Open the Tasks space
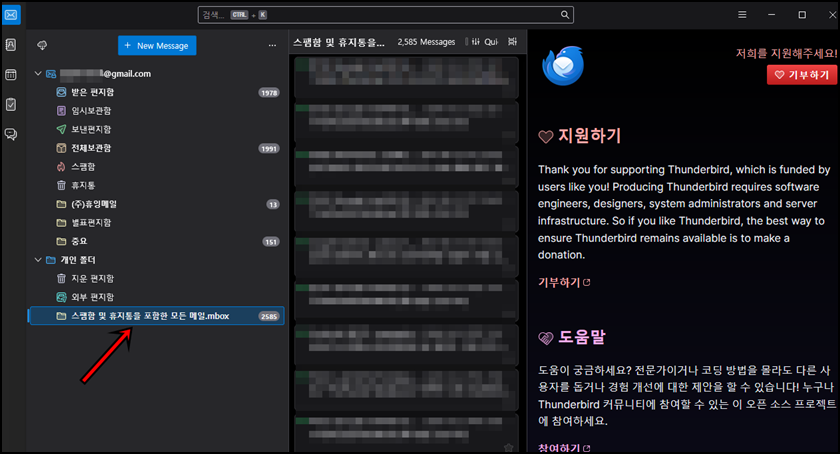Viewport: 840px width, 454px height. (11, 104)
